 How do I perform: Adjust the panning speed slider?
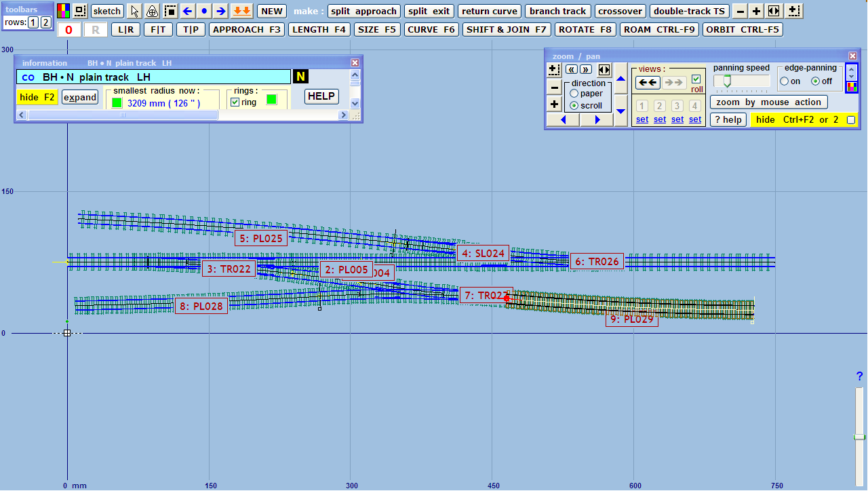point(727,81)
